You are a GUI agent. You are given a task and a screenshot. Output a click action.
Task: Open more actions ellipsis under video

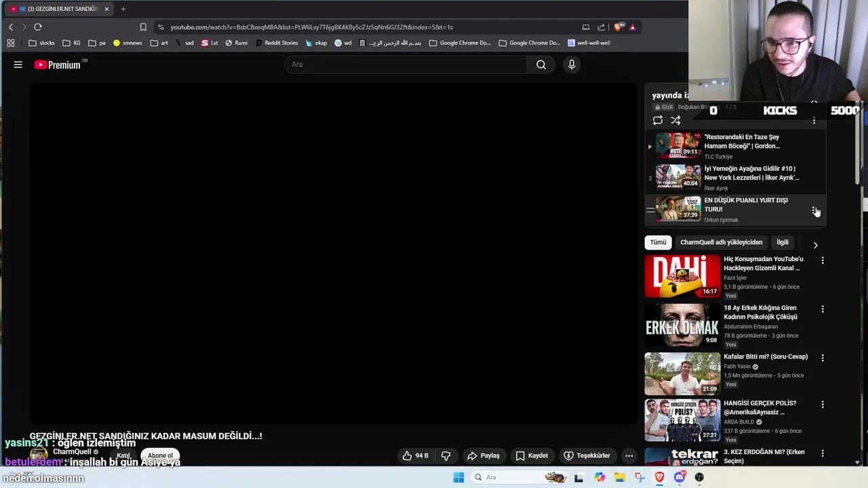tap(629, 455)
